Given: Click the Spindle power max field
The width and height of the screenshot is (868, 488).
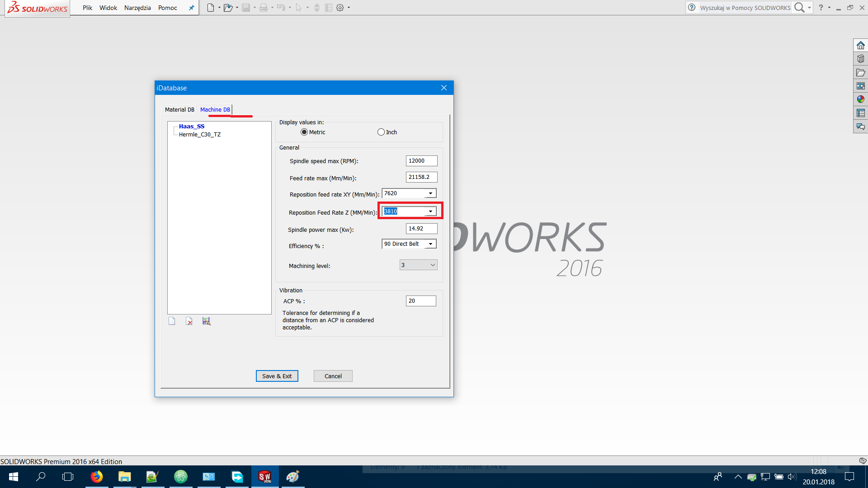Looking at the screenshot, I should [x=422, y=229].
